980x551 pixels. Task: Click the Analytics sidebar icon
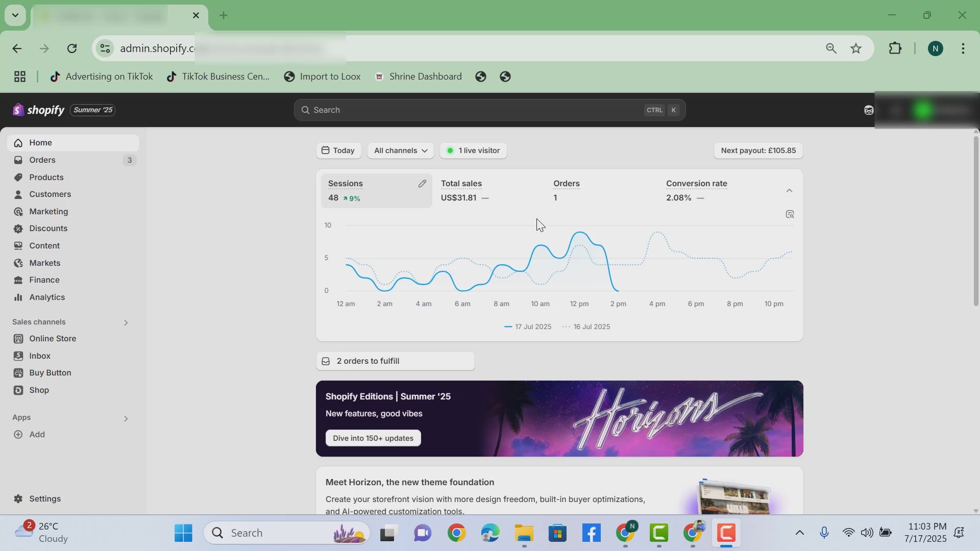18,297
